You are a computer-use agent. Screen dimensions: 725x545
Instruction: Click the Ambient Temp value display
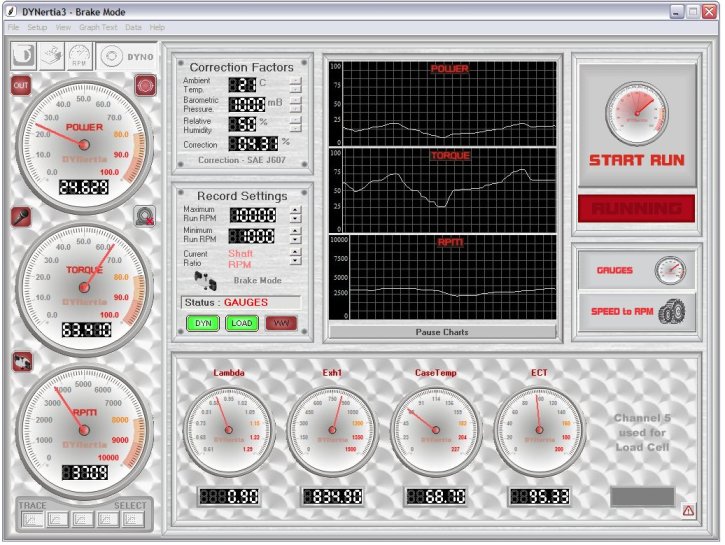(x=242, y=85)
